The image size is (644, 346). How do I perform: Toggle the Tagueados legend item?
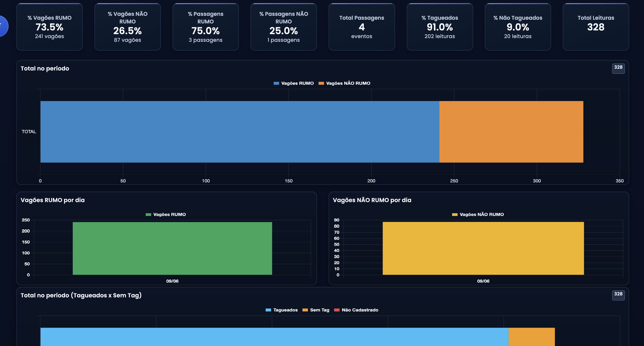tap(282, 310)
